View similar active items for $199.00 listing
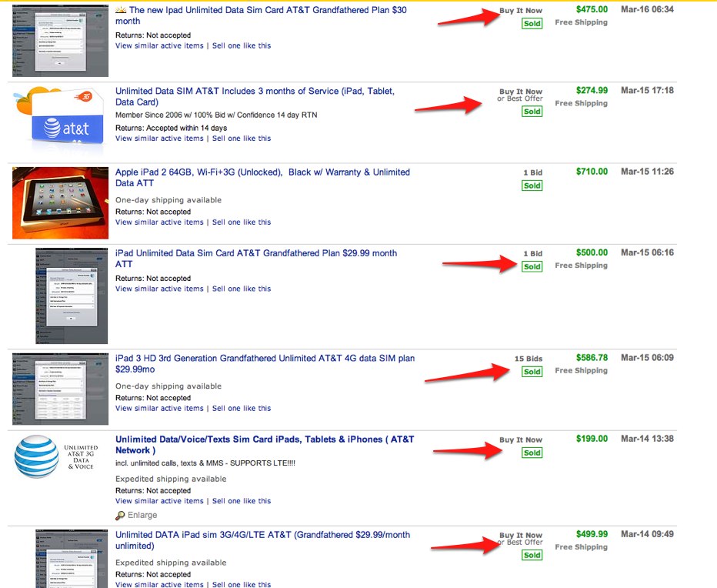Screen dimensions: 717x588 pyautogui.click(x=159, y=501)
